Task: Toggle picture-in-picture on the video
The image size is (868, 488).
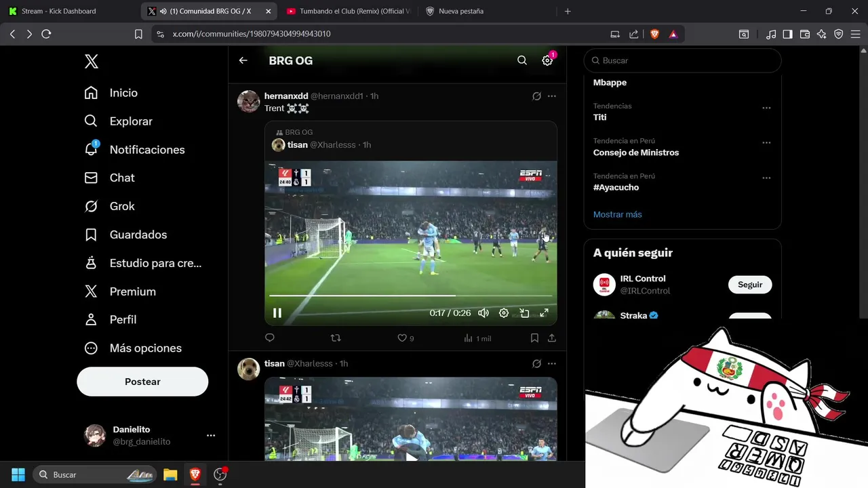Action: (x=524, y=312)
